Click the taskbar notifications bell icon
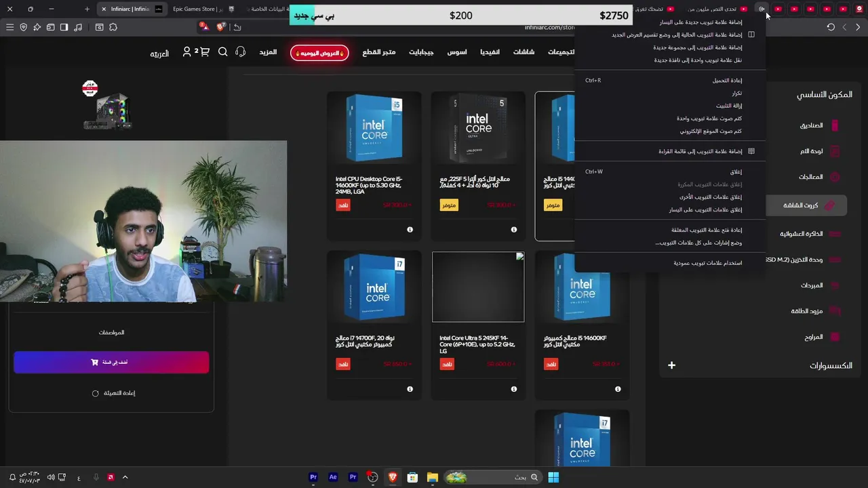 pyautogui.click(x=12, y=477)
